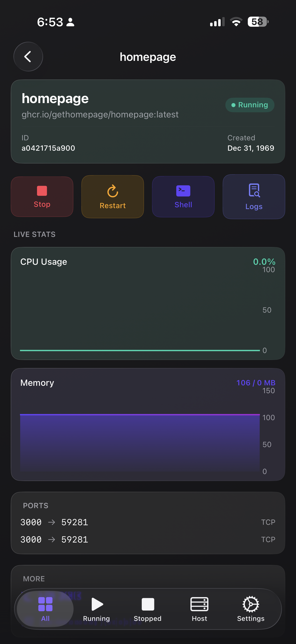
Task: Open Settings gear icon in bottom bar
Action: [x=250, y=609]
